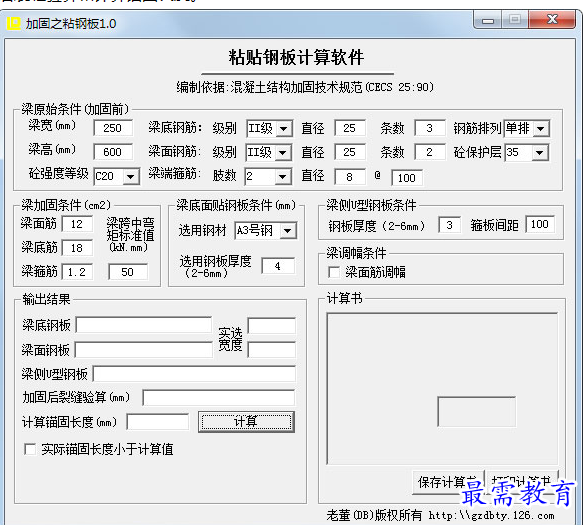Click the 加固后裂缝验算(mm) output field

219,398
